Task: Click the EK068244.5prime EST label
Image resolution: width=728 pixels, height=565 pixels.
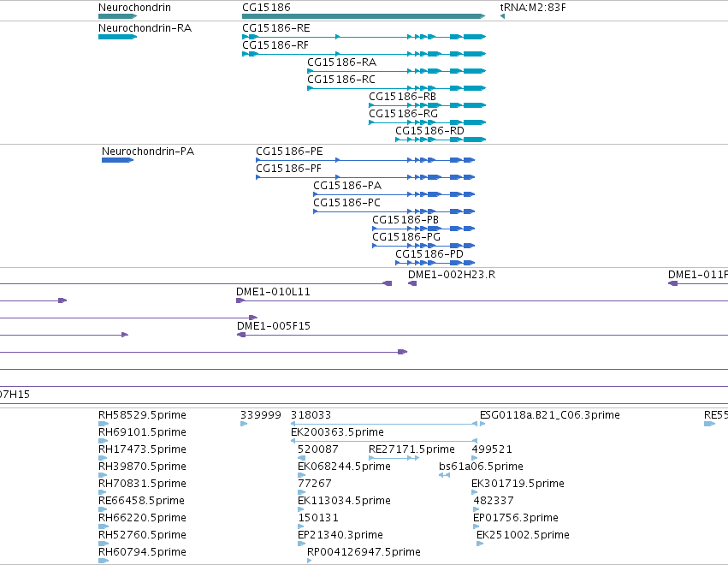Action: [x=344, y=467]
